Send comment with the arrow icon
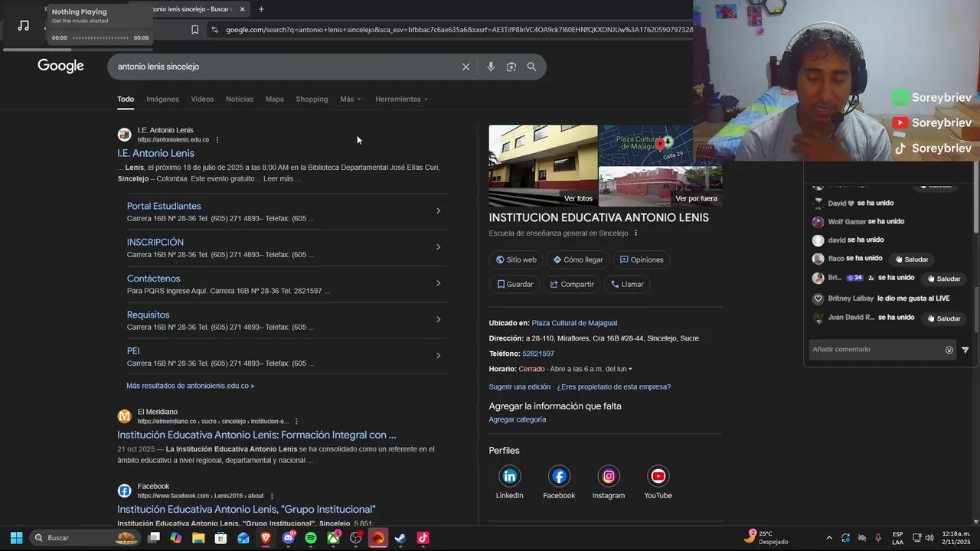980x551 pixels. [x=965, y=350]
